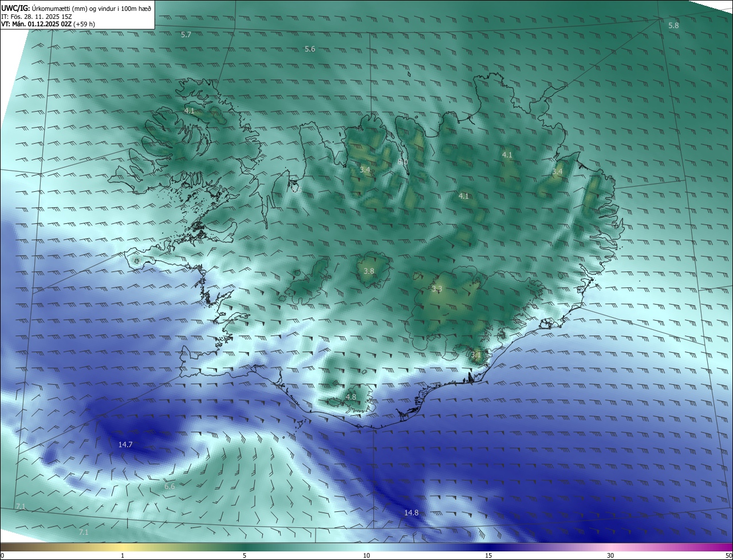Click the 'VT: Mán. 01.12.2025 02Z (+59 h)' line
The height and width of the screenshot is (560, 733).
click(48, 24)
